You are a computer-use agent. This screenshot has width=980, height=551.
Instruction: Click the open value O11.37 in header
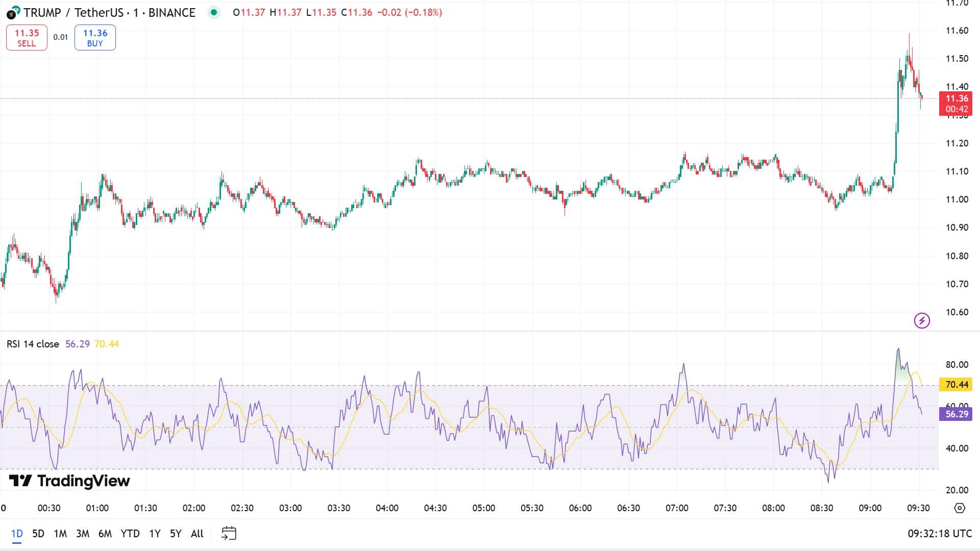(x=249, y=12)
